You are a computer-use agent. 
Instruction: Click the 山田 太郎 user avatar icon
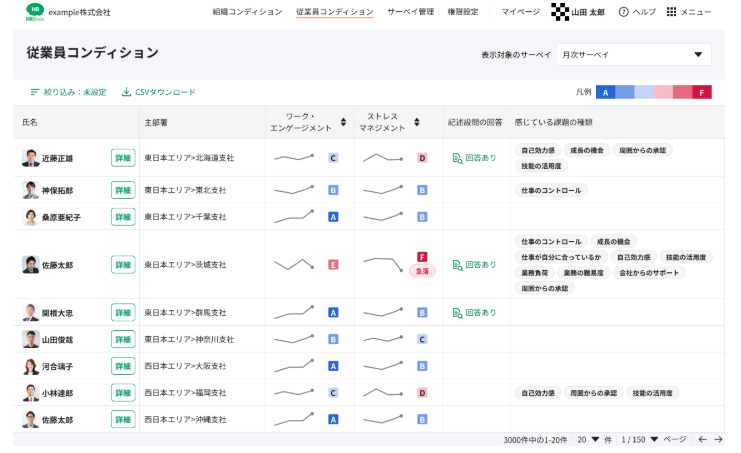[560, 12]
